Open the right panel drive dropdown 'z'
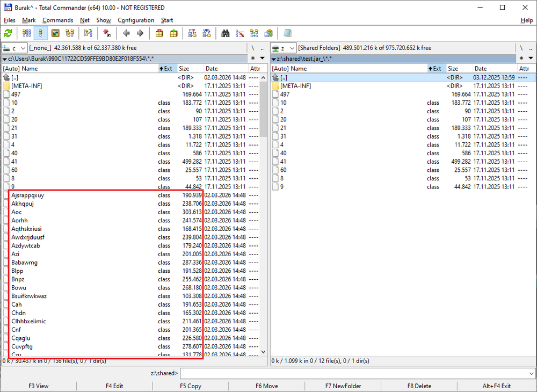 282,48
